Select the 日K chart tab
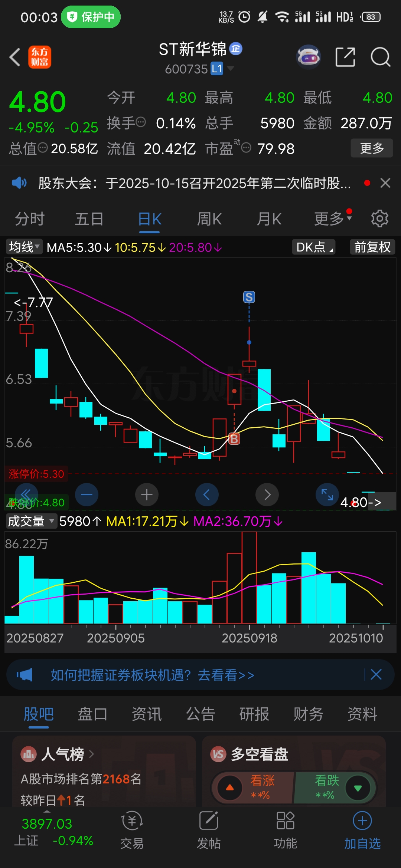The height and width of the screenshot is (868, 401). pyautogui.click(x=150, y=219)
